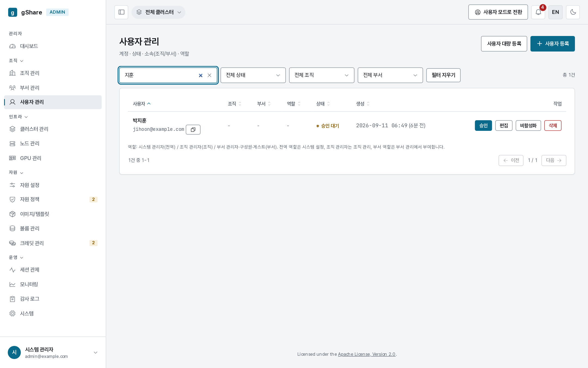The width and height of the screenshot is (588, 368).
Task: Click the GPU 관리 icon
Action: [13, 158]
